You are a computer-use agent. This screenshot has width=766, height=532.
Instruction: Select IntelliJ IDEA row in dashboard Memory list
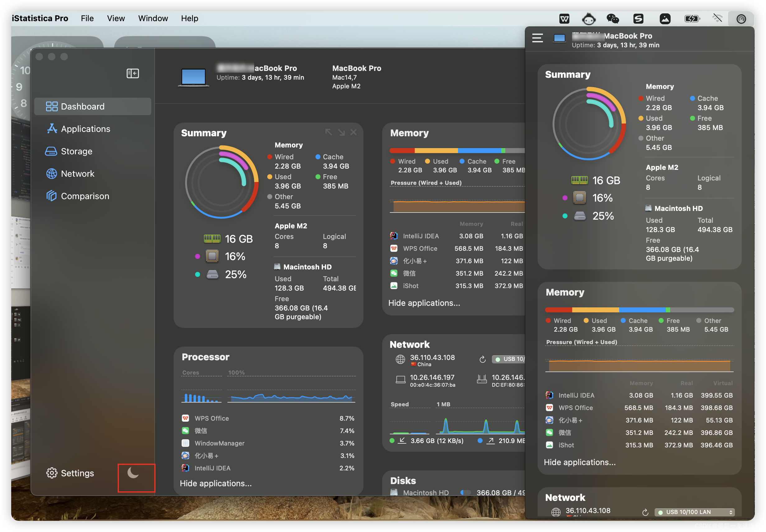457,236
